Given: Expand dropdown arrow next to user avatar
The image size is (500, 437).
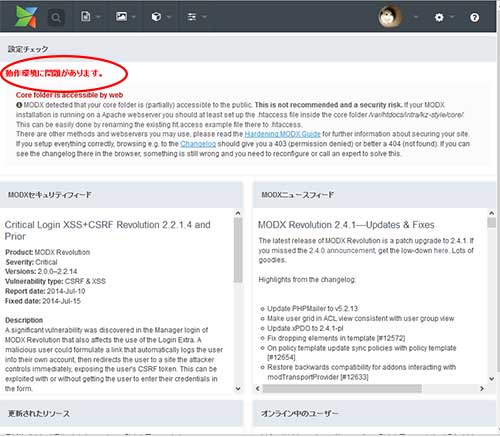Looking at the screenshot, I should click(415, 17).
